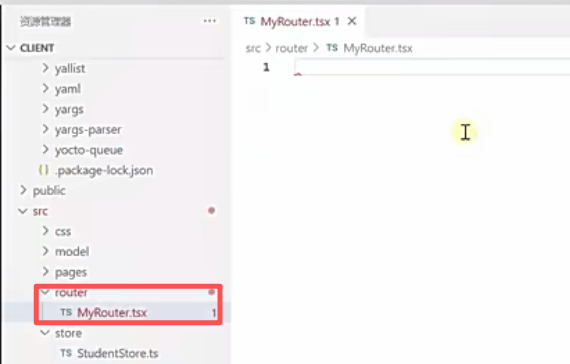Collapse the store folder
This screenshot has height=364, width=570.
coord(45,333)
